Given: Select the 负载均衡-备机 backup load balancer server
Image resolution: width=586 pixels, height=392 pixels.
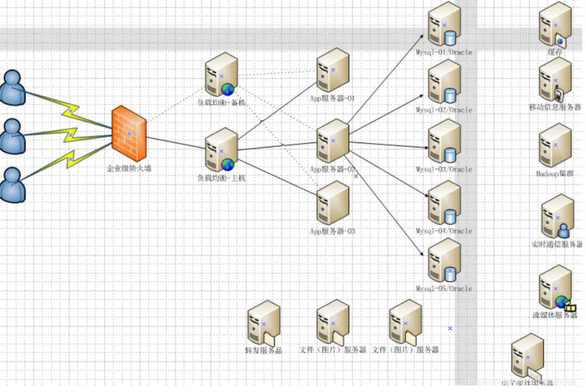Looking at the screenshot, I should click(x=221, y=75).
